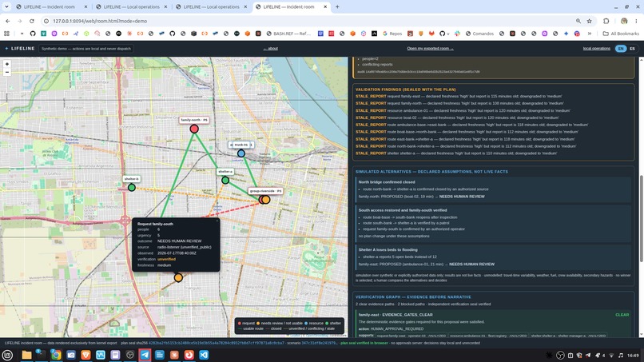Click plan seal sha256 hash in status bar
The image size is (644, 362).
click(217, 343)
